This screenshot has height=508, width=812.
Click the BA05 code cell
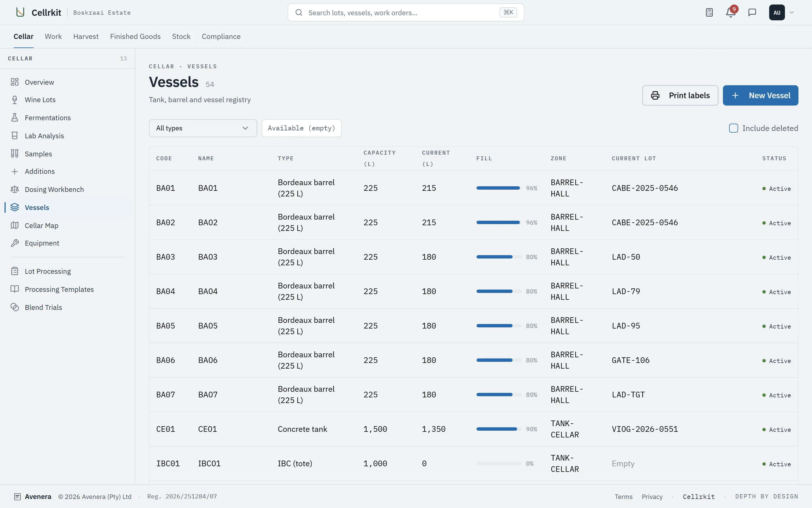click(166, 326)
